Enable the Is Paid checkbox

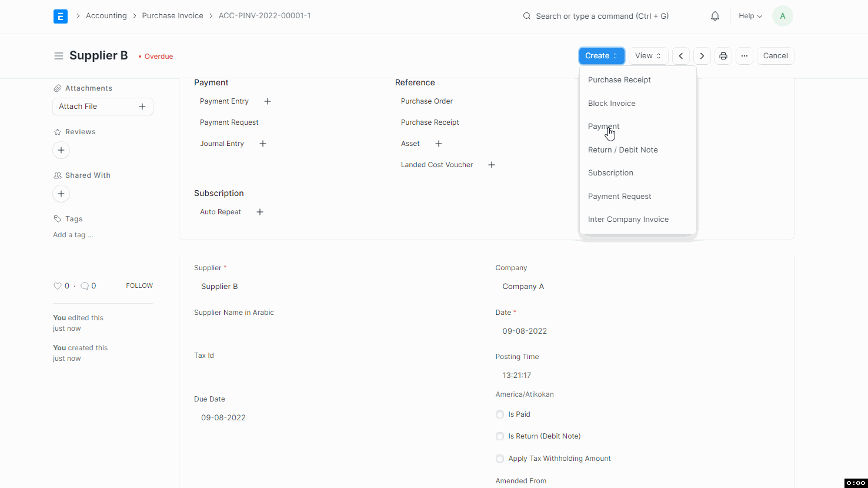point(499,414)
